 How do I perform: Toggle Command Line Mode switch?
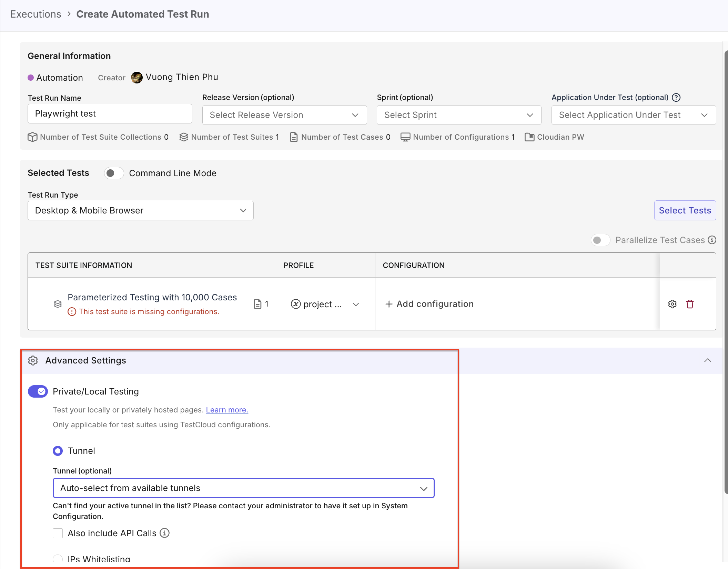(114, 173)
